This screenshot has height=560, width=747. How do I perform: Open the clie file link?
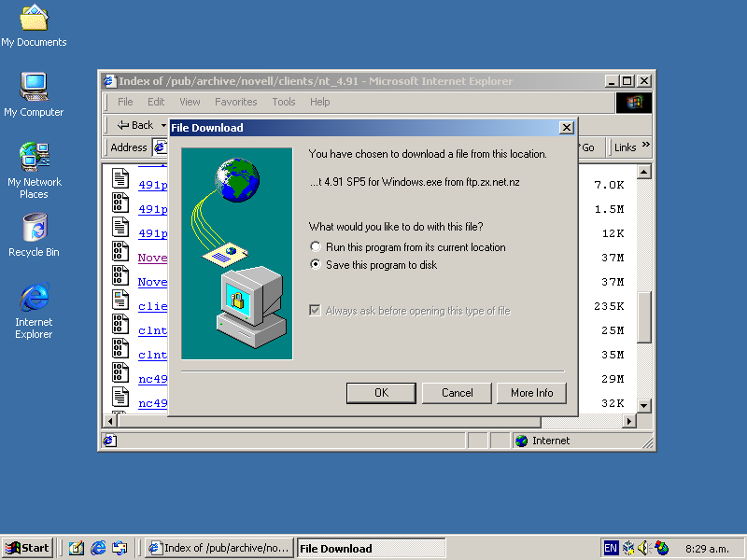tap(152, 306)
